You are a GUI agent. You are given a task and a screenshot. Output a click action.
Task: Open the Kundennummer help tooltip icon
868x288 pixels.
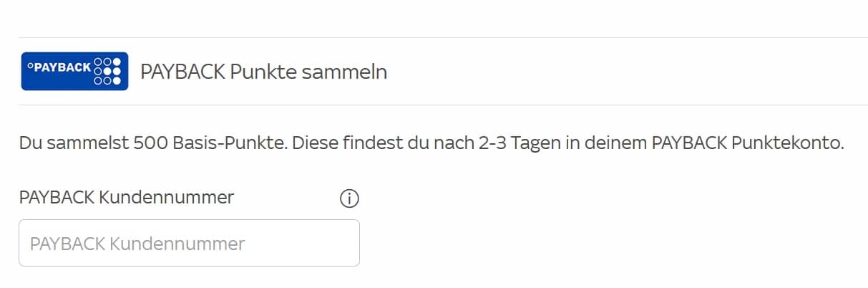348,198
